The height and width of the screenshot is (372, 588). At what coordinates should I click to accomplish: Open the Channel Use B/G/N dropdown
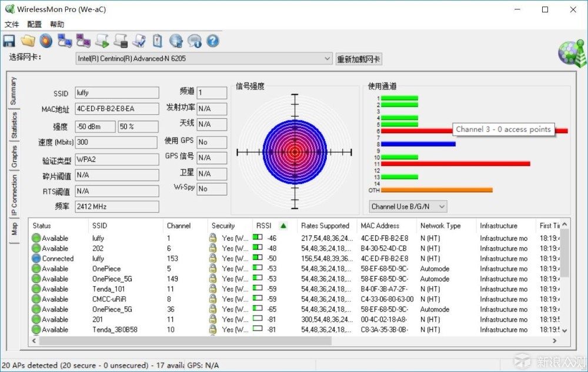[408, 207]
